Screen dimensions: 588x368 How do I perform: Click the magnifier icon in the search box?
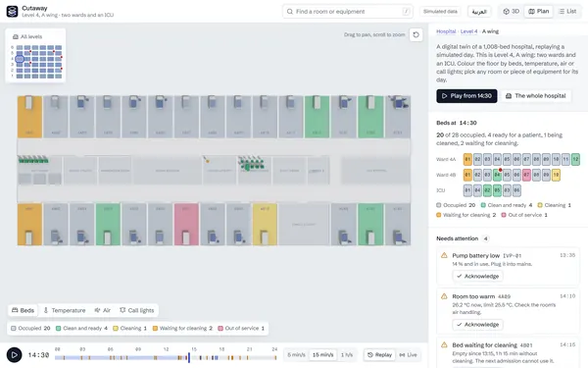pyautogui.click(x=290, y=12)
